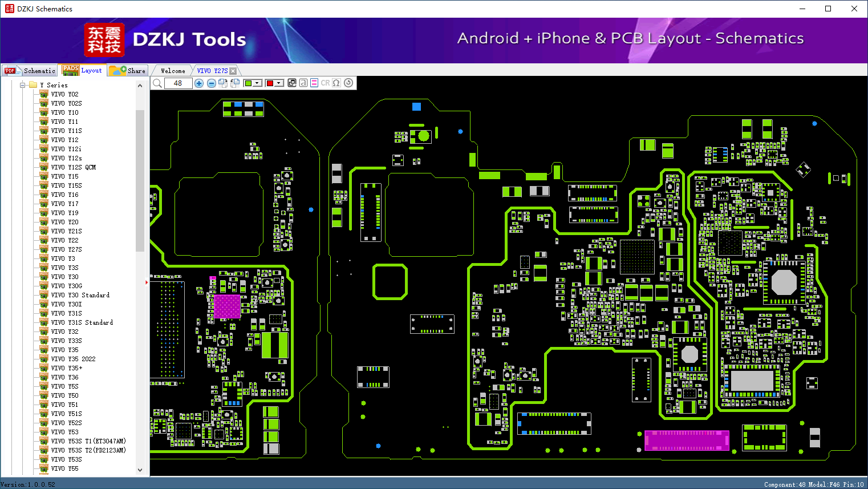Minimize the DZKJ Schematics window

(802, 9)
